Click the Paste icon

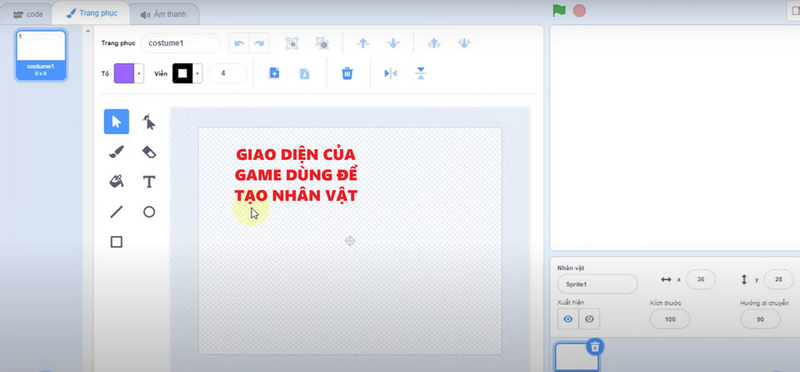pos(304,73)
